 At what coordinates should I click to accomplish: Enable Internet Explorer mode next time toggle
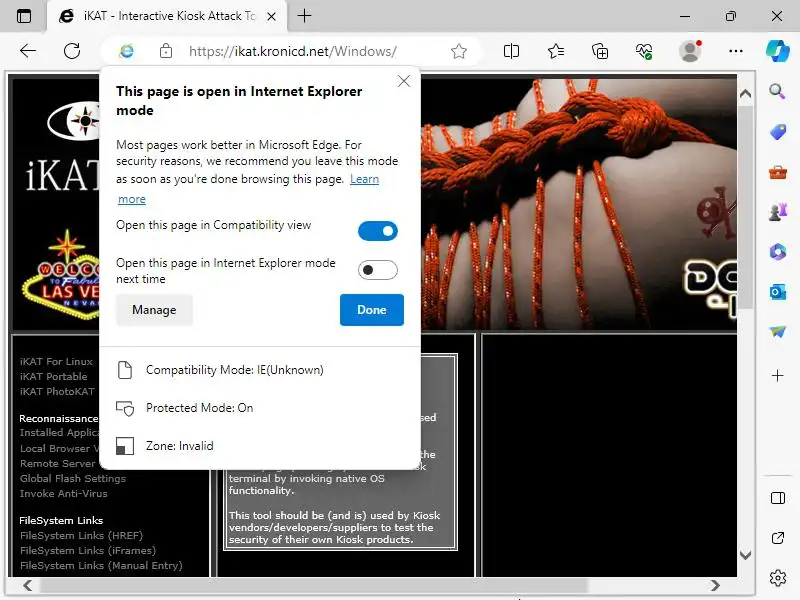[378, 270]
